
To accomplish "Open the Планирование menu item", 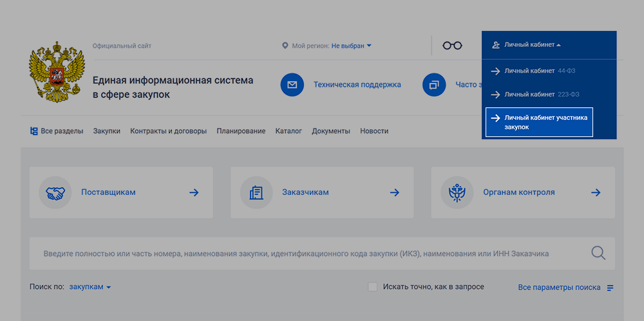I will pyautogui.click(x=241, y=131).
